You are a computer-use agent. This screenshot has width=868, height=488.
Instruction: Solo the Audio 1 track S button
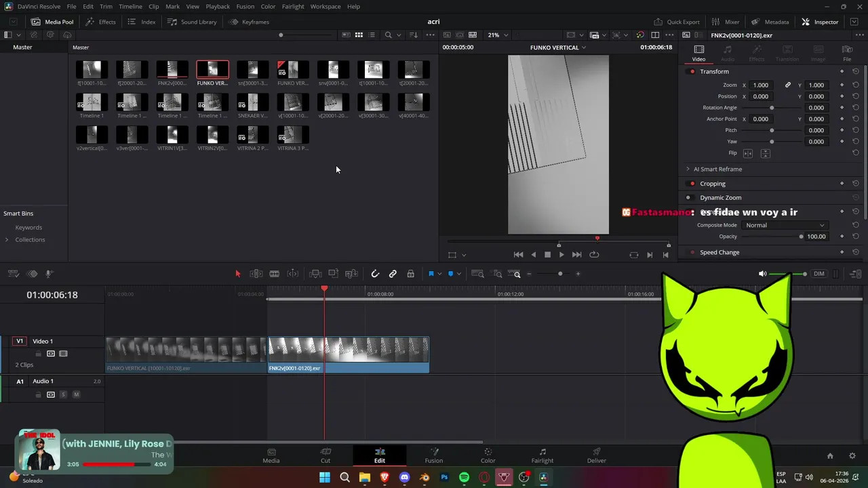(x=64, y=394)
